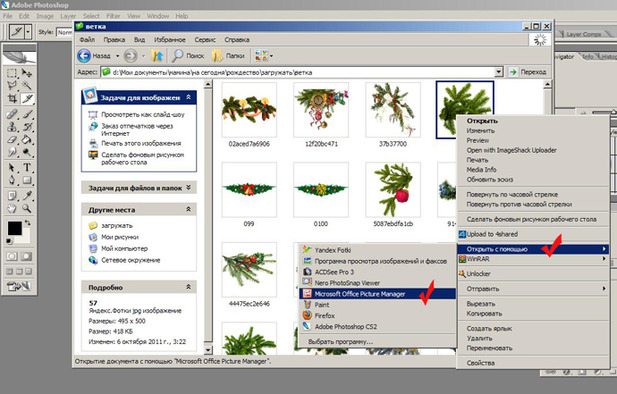Image resolution: width=617 pixels, height=394 pixels.
Task: Click the Поиск toolbar button
Action: pyautogui.click(x=188, y=56)
